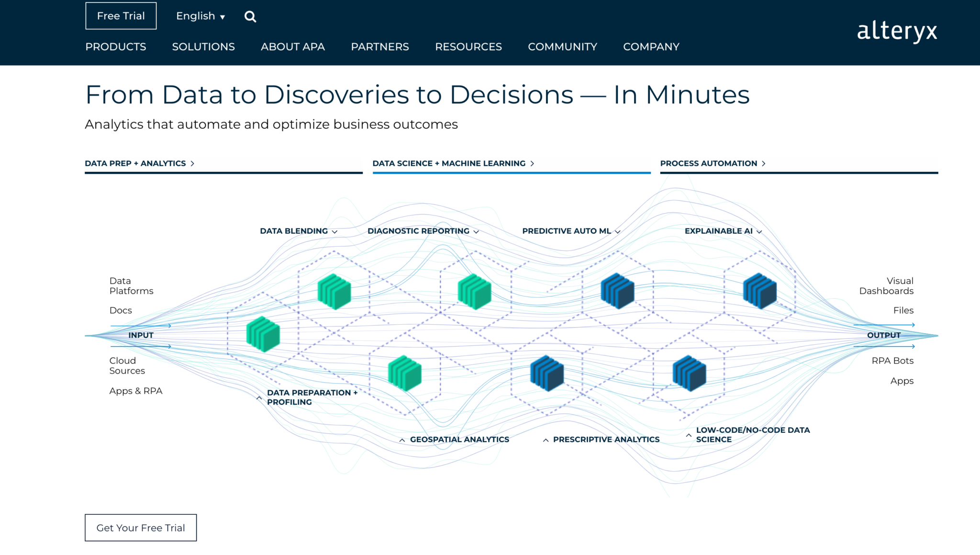980x555 pixels.
Task: Click the green cube under Data Blending
Action: 334,291
